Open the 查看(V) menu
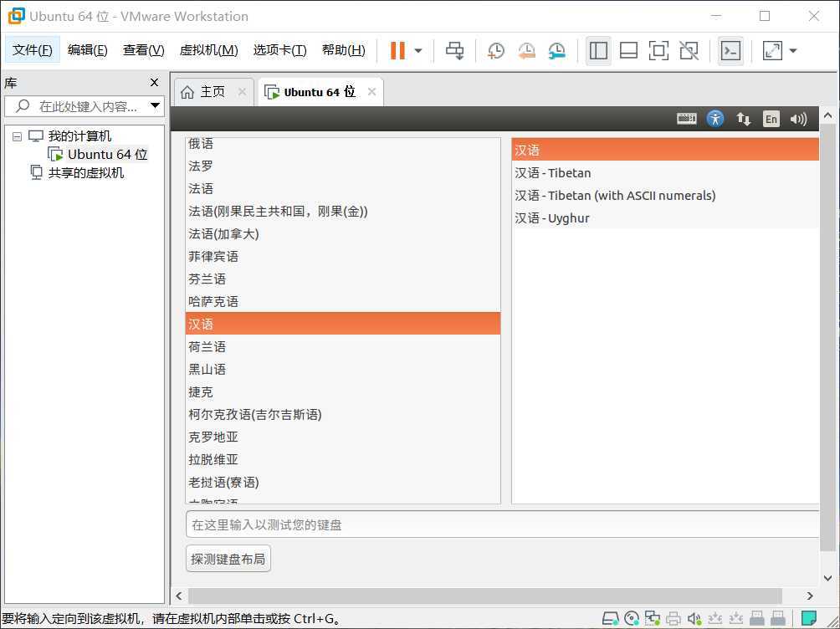The height and width of the screenshot is (629, 840). (x=144, y=50)
